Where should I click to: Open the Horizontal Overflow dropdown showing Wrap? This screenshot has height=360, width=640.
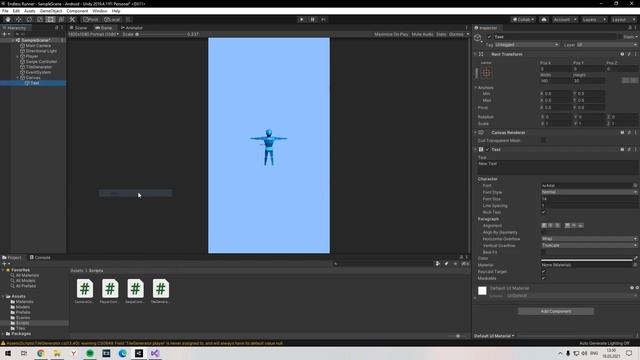click(589, 239)
